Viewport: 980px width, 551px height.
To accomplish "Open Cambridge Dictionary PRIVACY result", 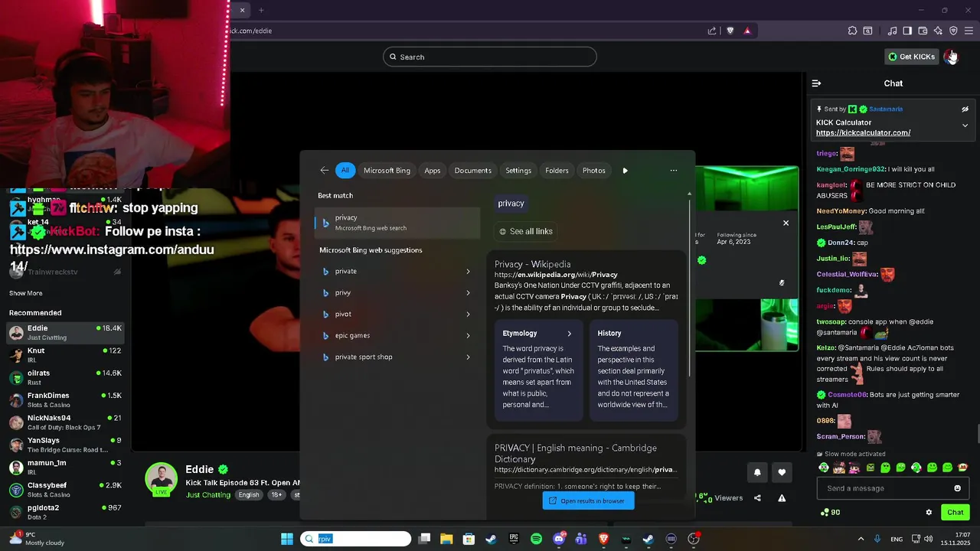I will [576, 453].
